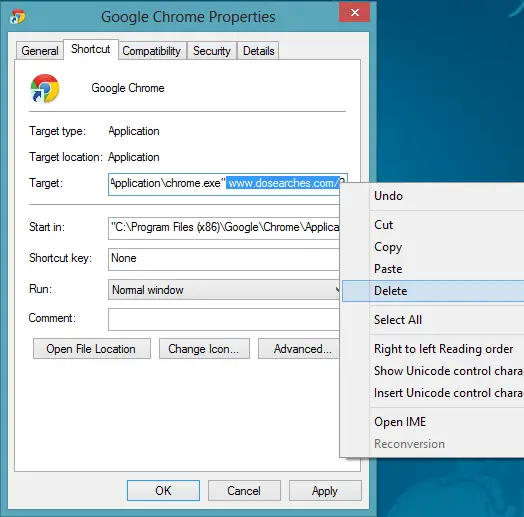Select Right to left Reading order
524x517 pixels.
pyautogui.click(x=433, y=349)
